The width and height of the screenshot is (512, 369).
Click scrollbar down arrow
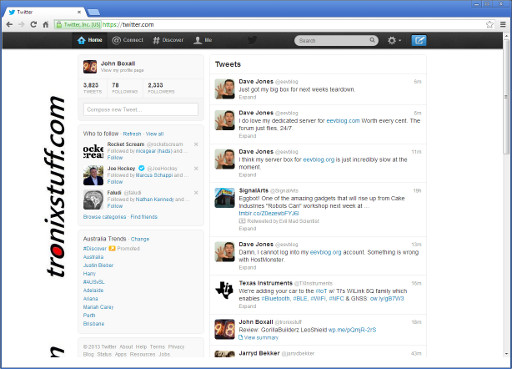506,354
